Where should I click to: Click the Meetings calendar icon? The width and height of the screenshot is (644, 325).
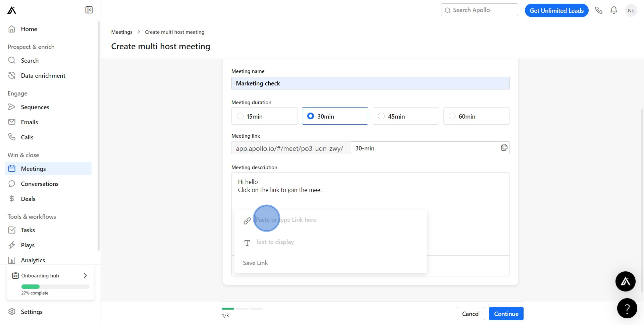tap(12, 169)
